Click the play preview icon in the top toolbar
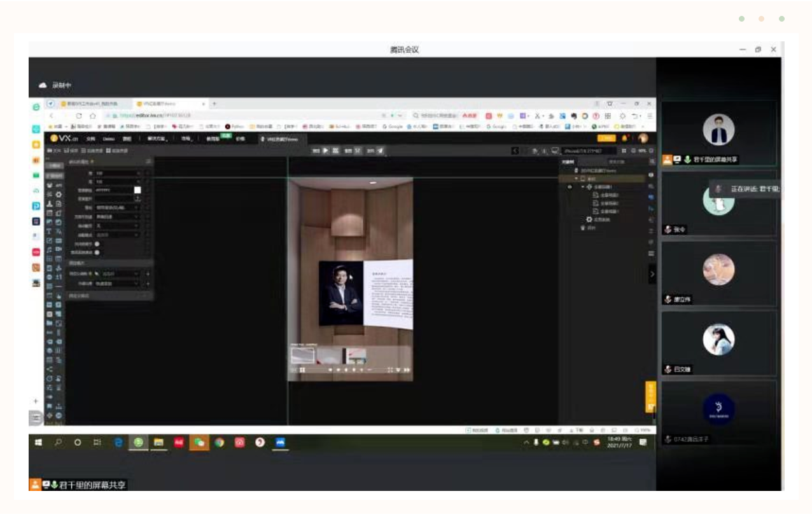The image size is (812, 517). [325, 151]
